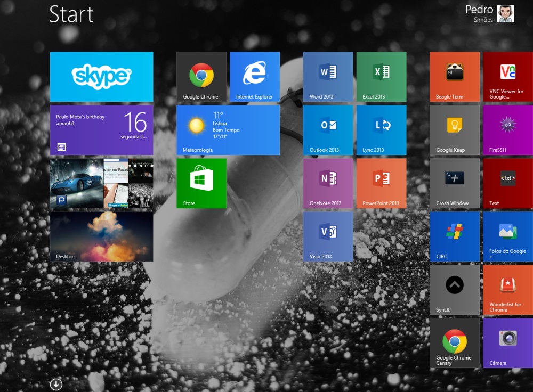Image resolution: width=533 pixels, height=392 pixels.
Task: Open Lync 2013 tile
Action: (382, 130)
